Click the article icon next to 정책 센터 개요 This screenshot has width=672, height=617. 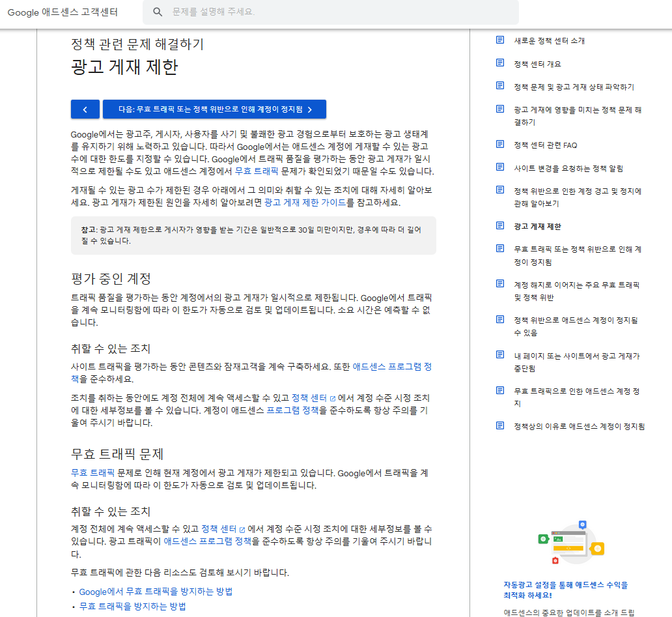(499, 63)
